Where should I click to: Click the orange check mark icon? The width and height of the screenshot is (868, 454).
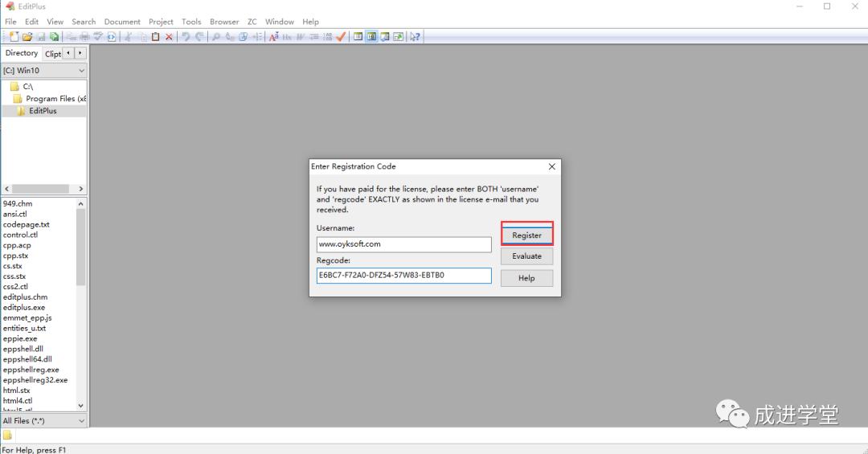[x=341, y=36]
